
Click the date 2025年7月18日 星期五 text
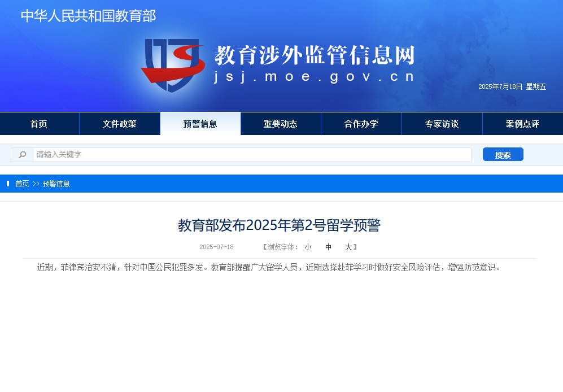pyautogui.click(x=512, y=86)
